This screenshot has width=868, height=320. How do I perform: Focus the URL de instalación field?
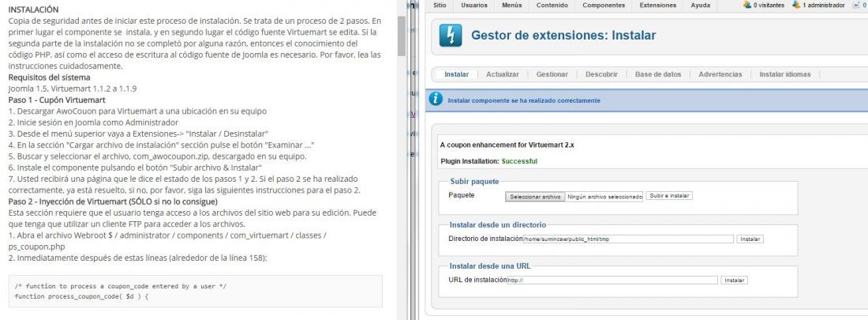point(612,280)
